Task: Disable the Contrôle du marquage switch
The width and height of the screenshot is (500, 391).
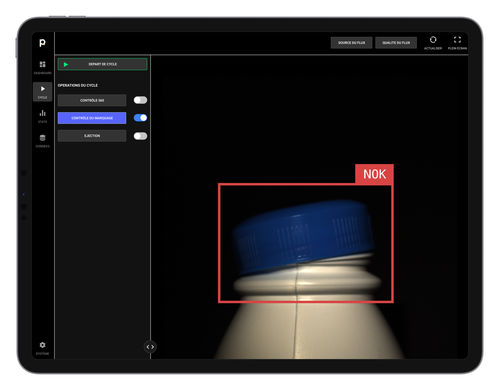Action: pyautogui.click(x=140, y=118)
